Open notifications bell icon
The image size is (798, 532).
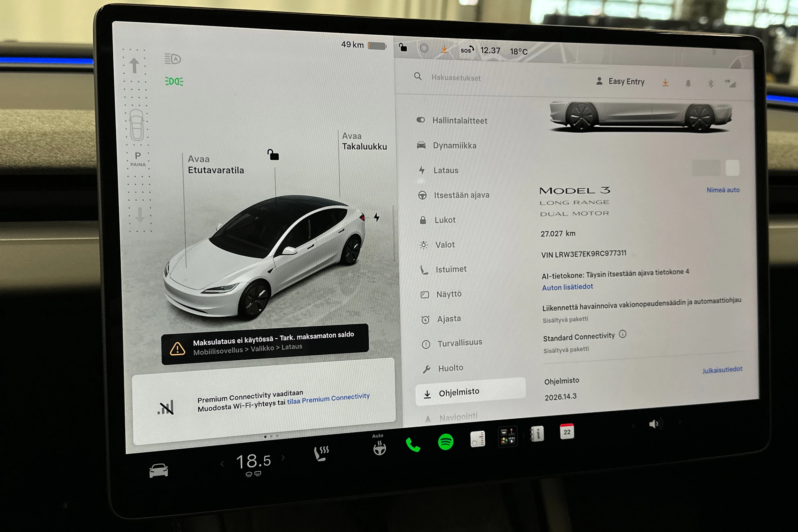point(688,84)
